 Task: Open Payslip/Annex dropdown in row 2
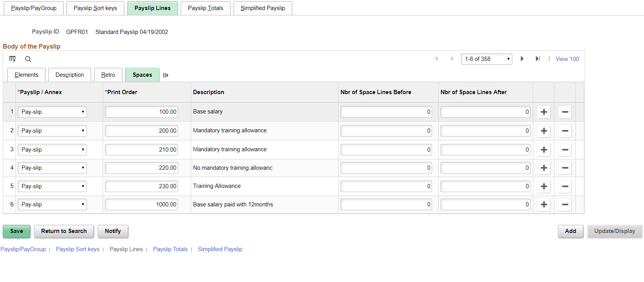tap(52, 131)
